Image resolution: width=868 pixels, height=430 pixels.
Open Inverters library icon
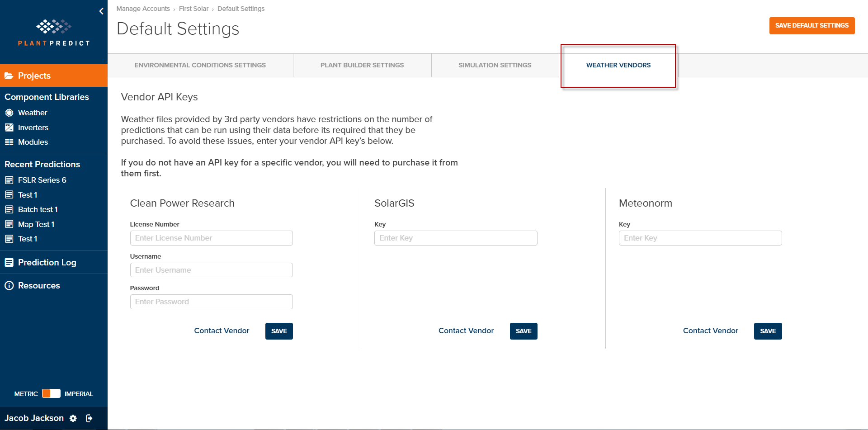pos(9,128)
